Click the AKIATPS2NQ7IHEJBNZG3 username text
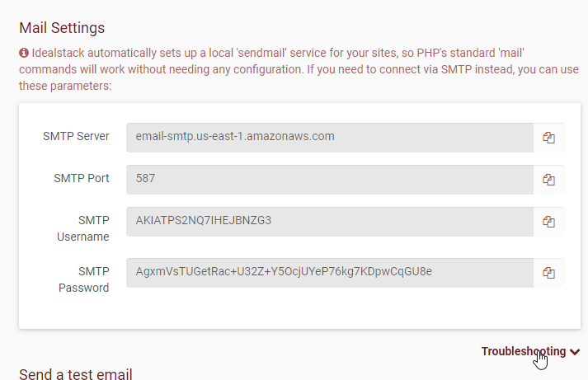 click(204, 220)
